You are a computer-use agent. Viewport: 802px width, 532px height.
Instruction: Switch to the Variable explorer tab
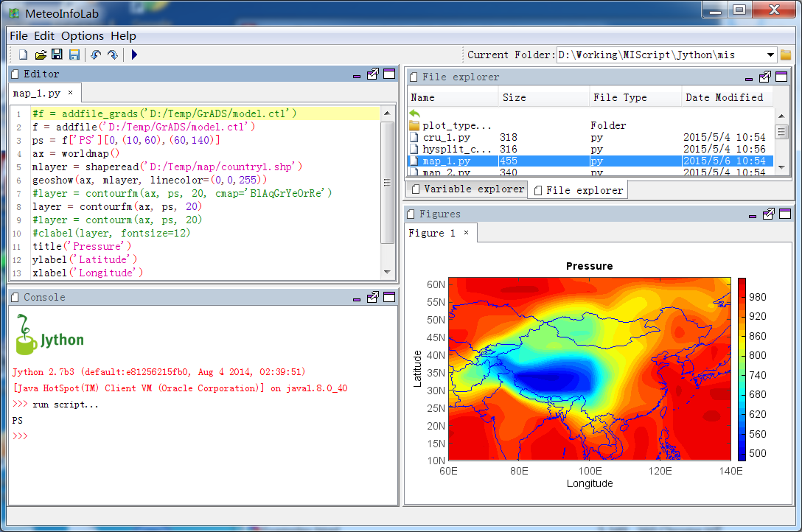coord(467,189)
